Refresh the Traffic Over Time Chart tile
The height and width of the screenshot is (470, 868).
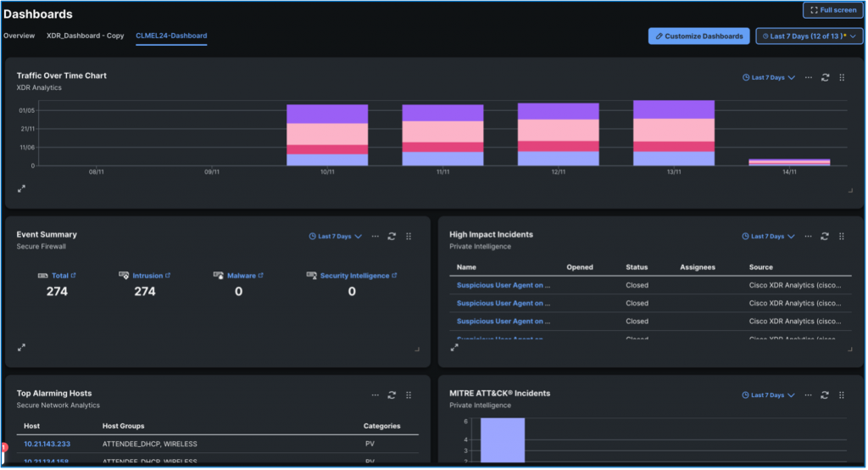coord(825,77)
